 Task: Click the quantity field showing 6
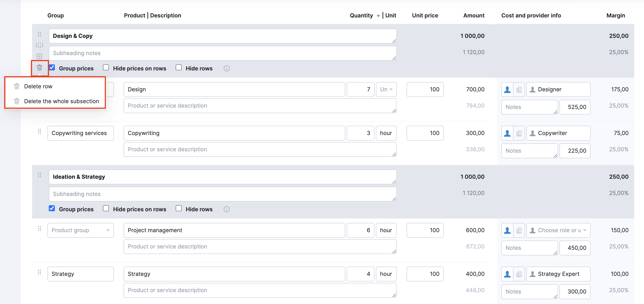point(361,230)
